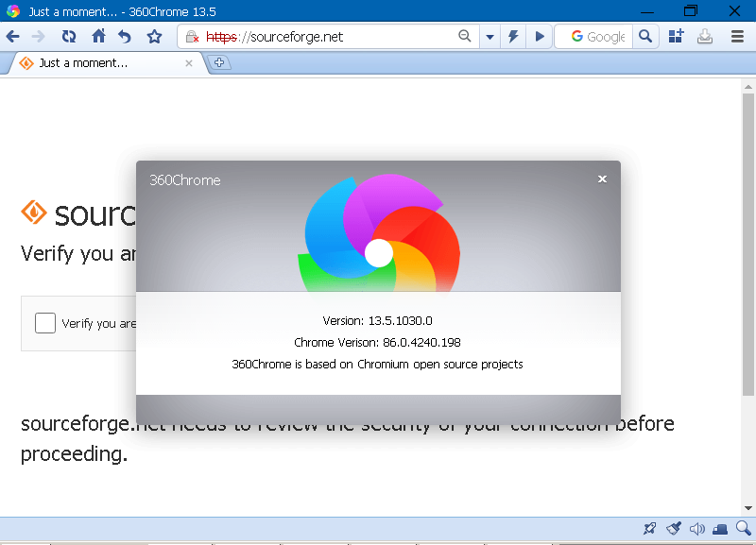756x545 pixels.
Task: Click the SourceForge orange diamond logo
Action: [34, 212]
